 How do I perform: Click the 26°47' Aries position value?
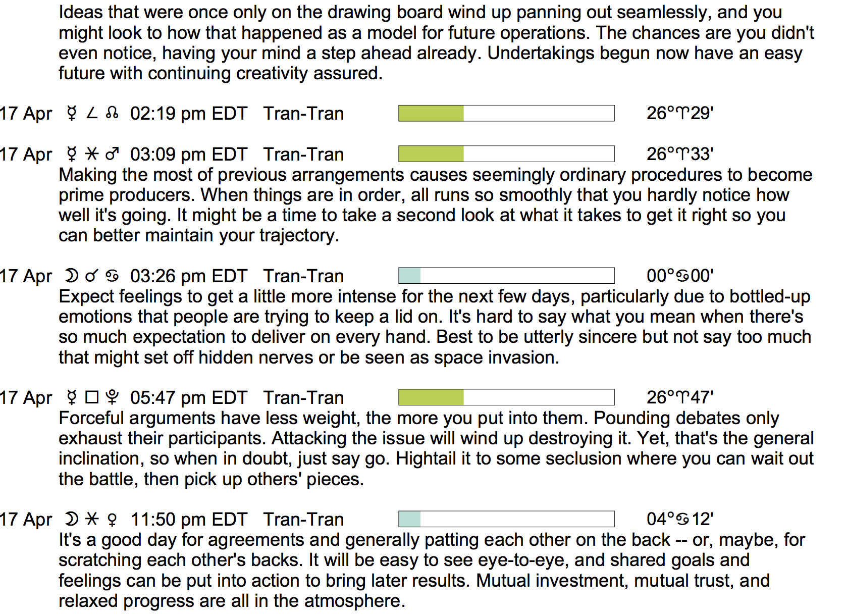[680, 398]
